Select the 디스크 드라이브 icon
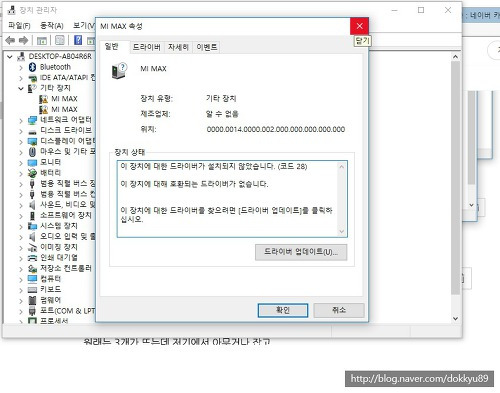The image size is (500, 393). pyautogui.click(x=32, y=131)
